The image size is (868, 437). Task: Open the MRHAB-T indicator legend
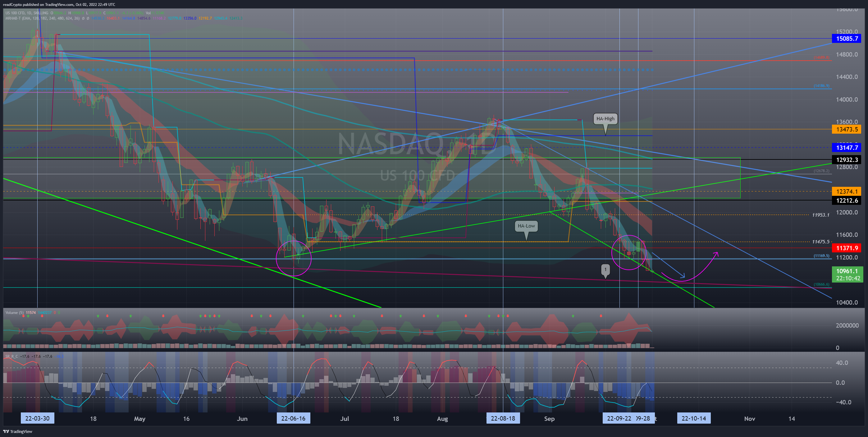43,18
